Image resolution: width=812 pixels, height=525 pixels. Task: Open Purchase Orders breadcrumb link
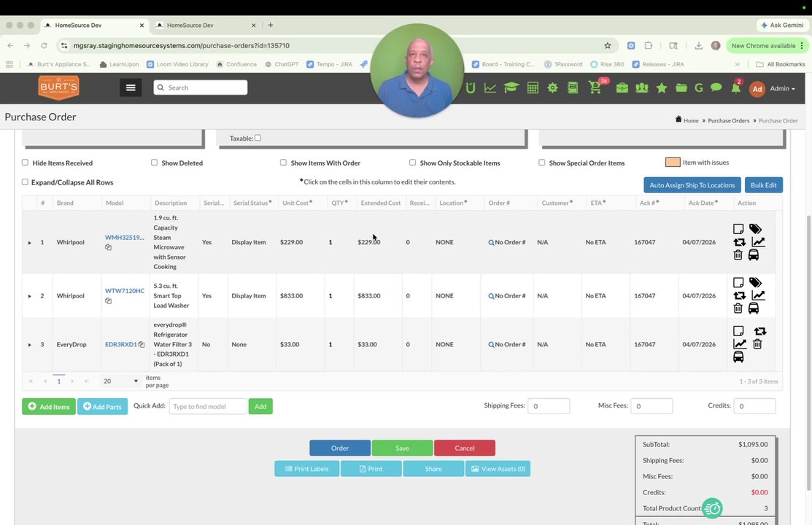(x=728, y=120)
